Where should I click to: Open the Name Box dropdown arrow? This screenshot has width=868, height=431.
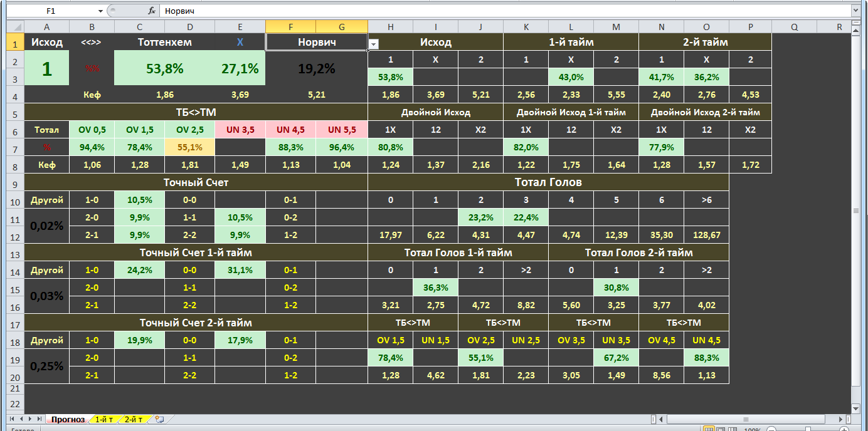100,11
